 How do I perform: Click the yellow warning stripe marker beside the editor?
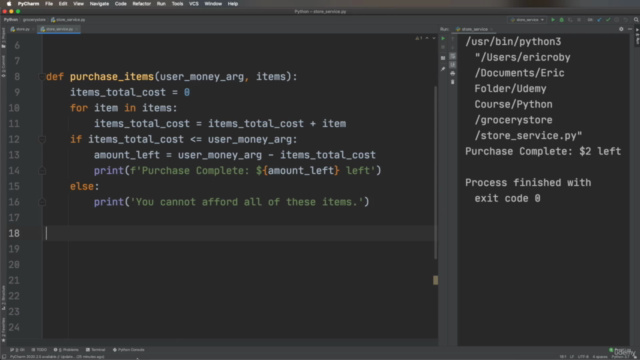coord(436,280)
